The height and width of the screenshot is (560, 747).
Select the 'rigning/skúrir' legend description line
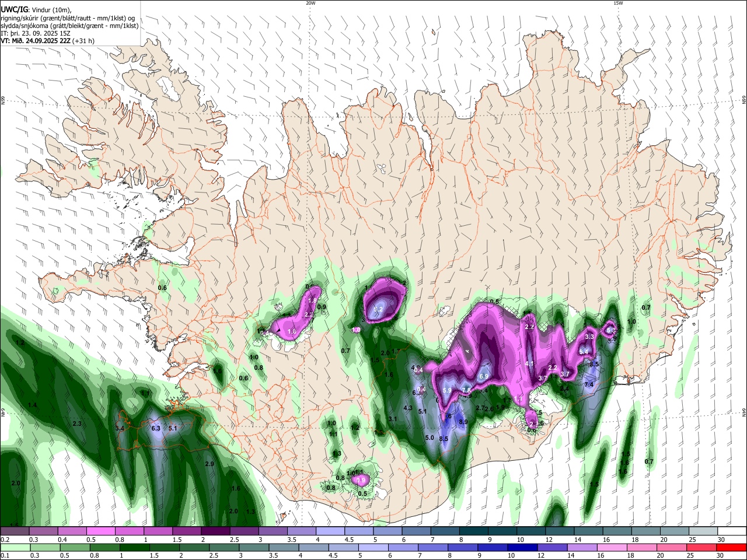67,18
